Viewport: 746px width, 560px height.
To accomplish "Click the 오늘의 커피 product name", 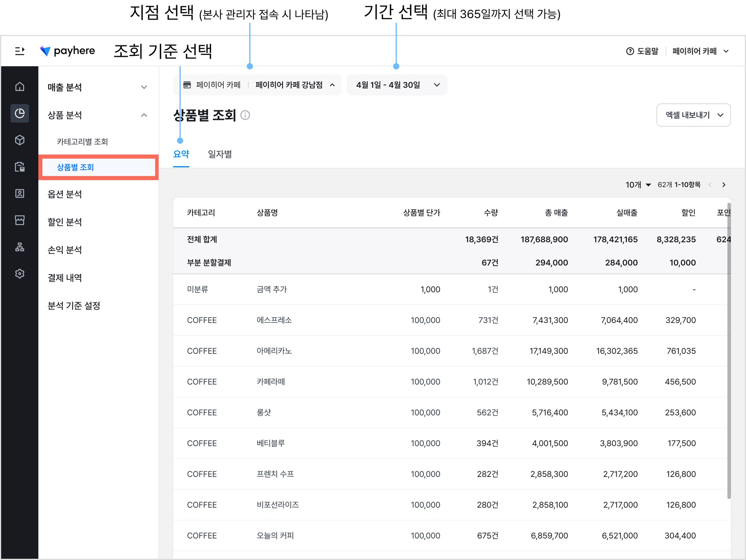I will (275, 536).
